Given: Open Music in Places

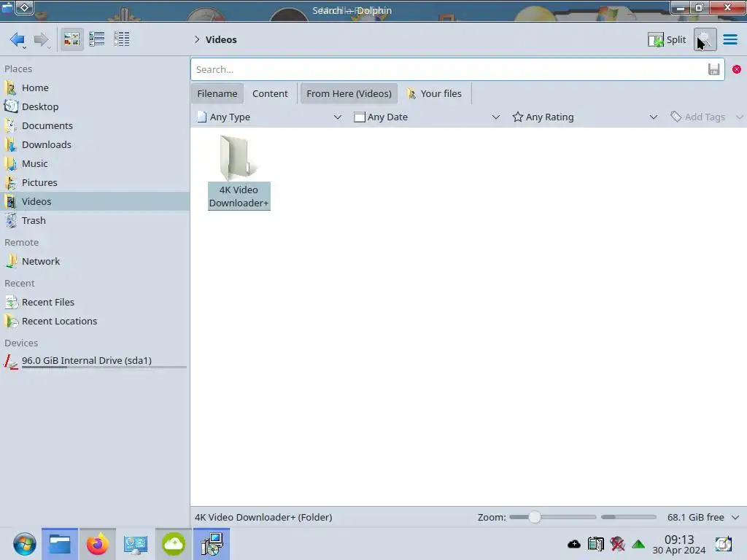Looking at the screenshot, I should [x=95, y=164].
